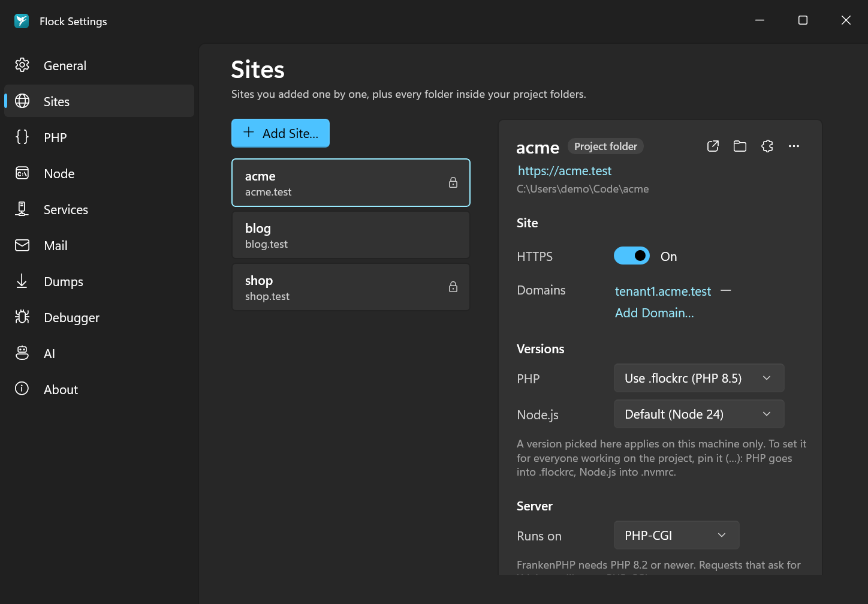Screen dimensions: 868x604
Task: Click the About info icon
Action: pos(22,389)
